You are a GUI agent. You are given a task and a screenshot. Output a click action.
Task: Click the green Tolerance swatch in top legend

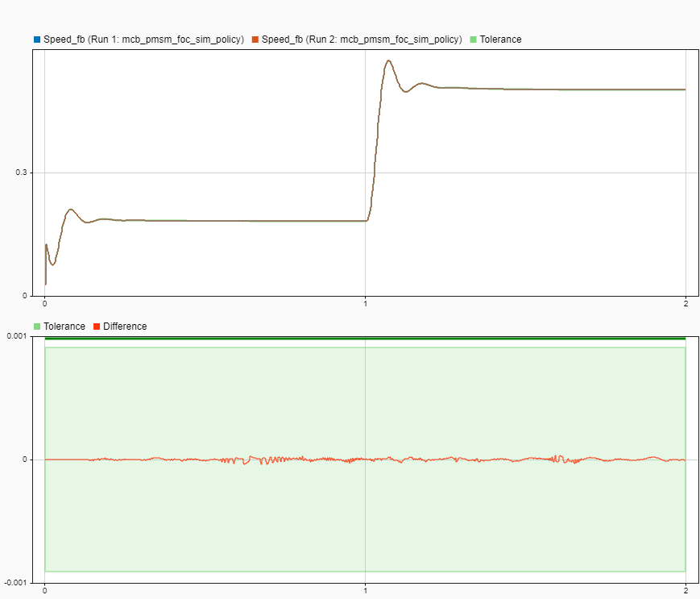(x=475, y=39)
